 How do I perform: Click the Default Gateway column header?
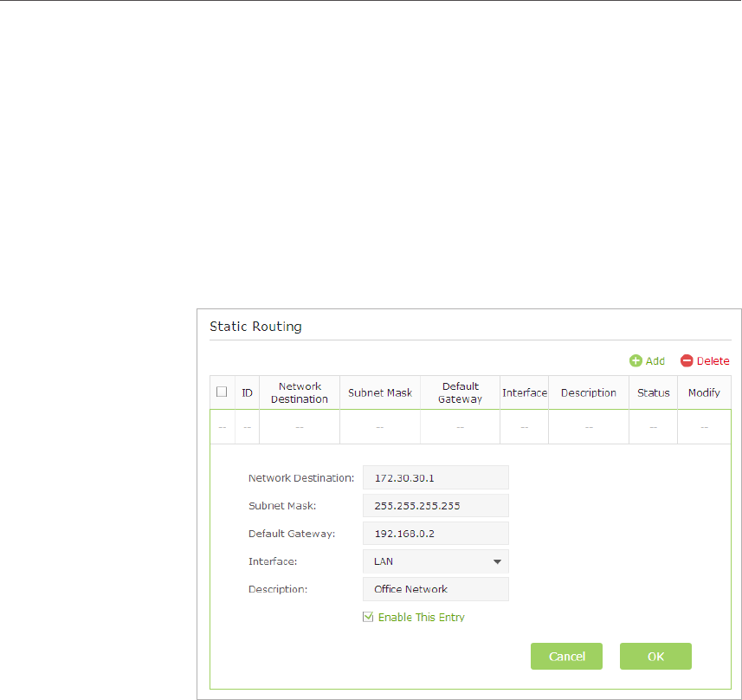click(460, 392)
